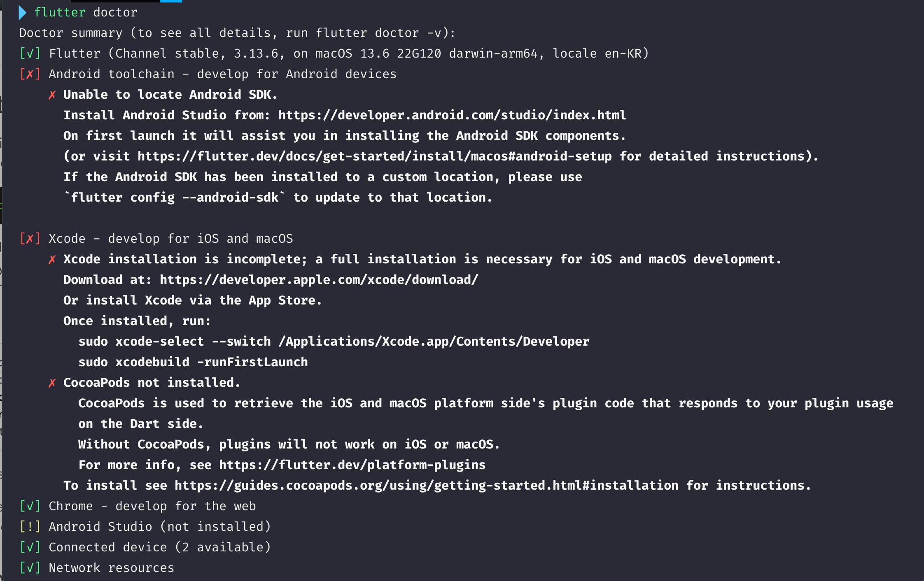Screen dimensions: 924x581
Task: Open the flutter.dev platform-plugins link
Action: tap(352, 465)
